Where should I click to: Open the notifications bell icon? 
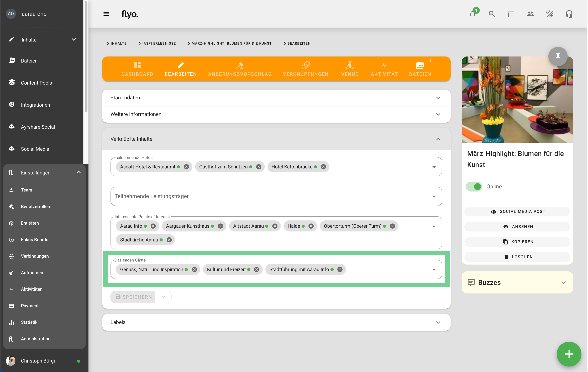point(472,14)
